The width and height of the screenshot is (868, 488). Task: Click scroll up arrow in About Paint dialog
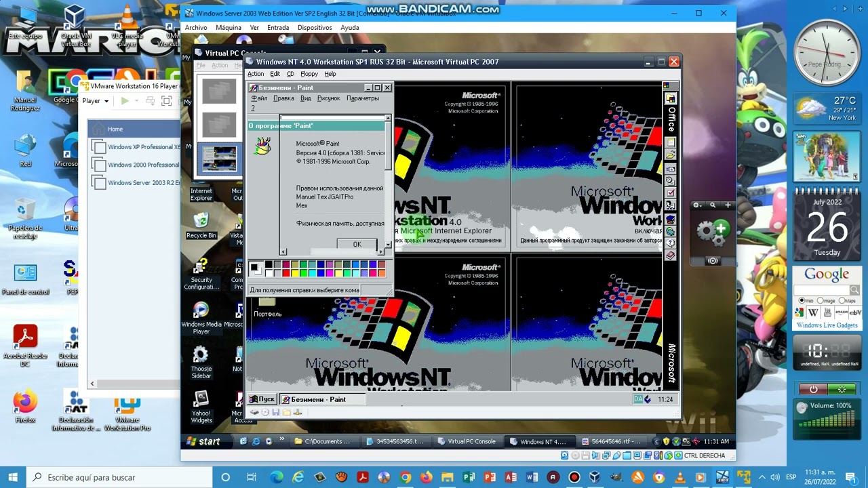click(x=388, y=119)
